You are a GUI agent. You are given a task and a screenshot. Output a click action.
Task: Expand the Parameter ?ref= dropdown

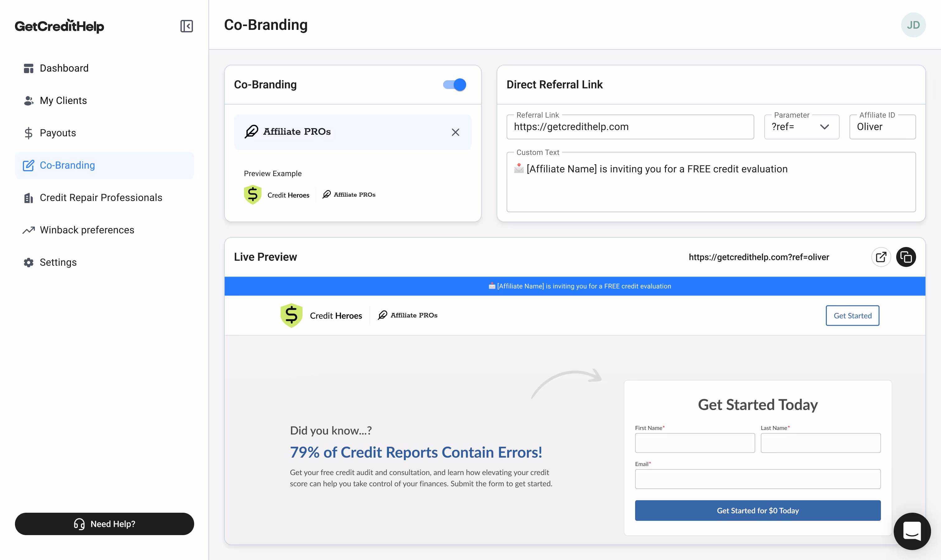click(801, 127)
